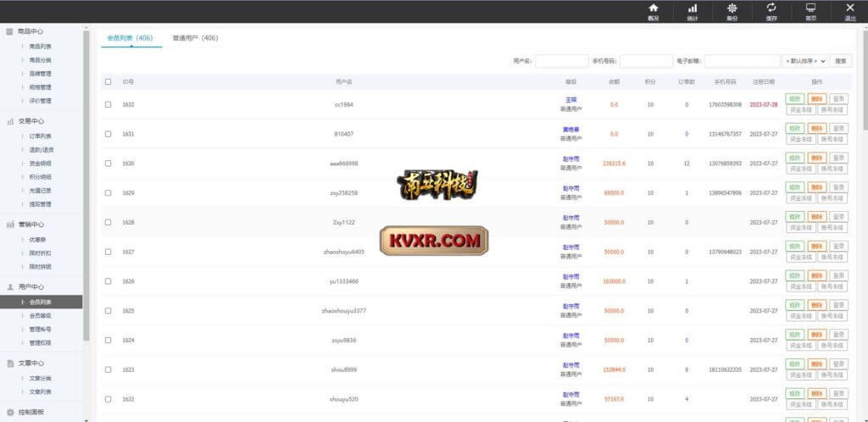Click the 退出 X icon
The height and width of the screenshot is (422, 868).
coord(850,8)
